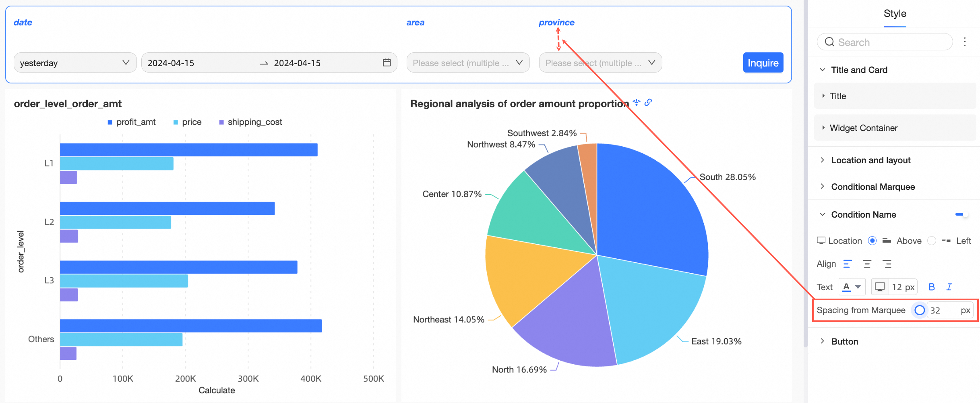
Task: Click the L3 price bar
Action: 124,281
